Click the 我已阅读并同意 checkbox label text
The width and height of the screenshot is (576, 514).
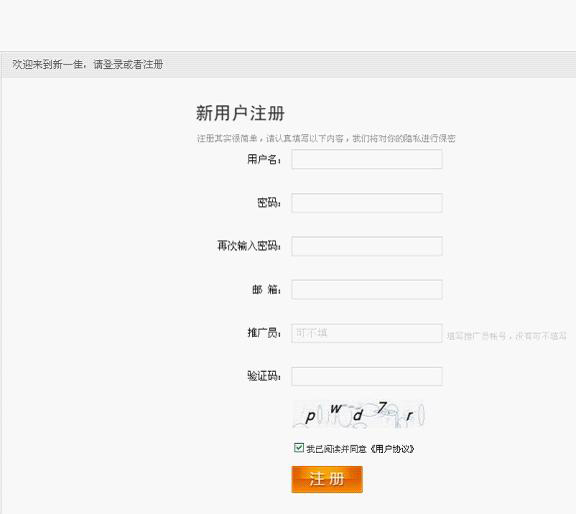point(336,449)
